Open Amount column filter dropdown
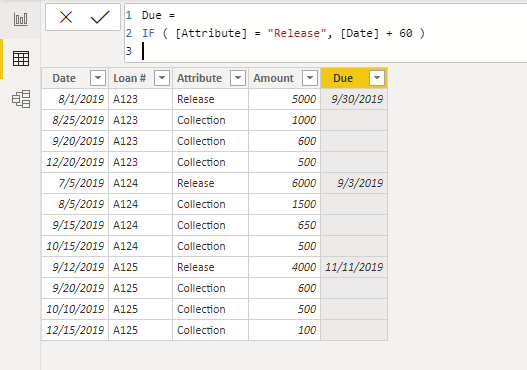Viewport: 527px width, 370px height. point(310,78)
